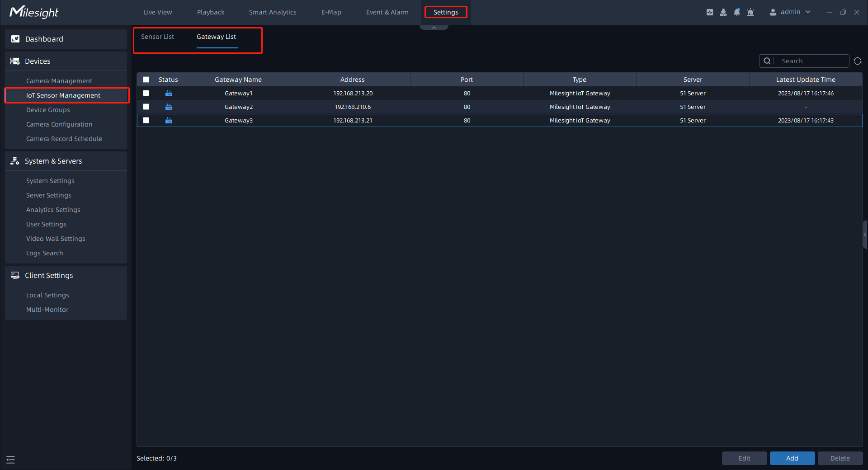
Task: Click the Edit button
Action: [x=745, y=458]
